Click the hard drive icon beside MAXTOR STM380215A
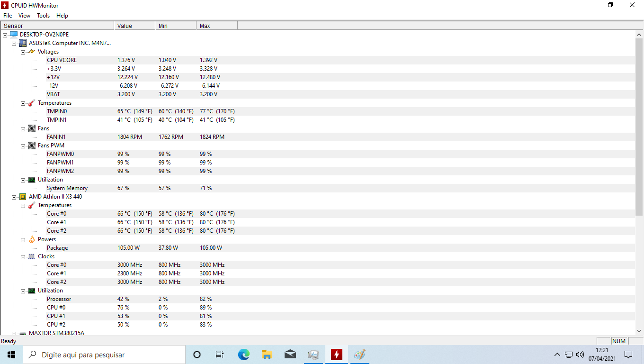 [22, 333]
